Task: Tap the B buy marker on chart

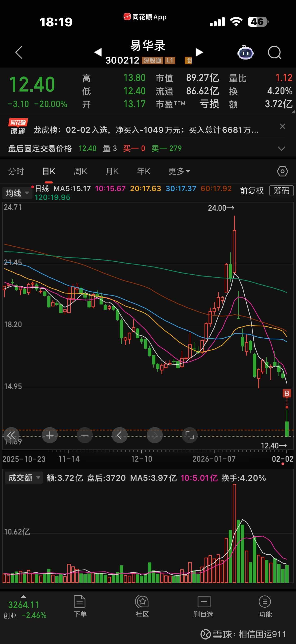Action: [x=287, y=393]
